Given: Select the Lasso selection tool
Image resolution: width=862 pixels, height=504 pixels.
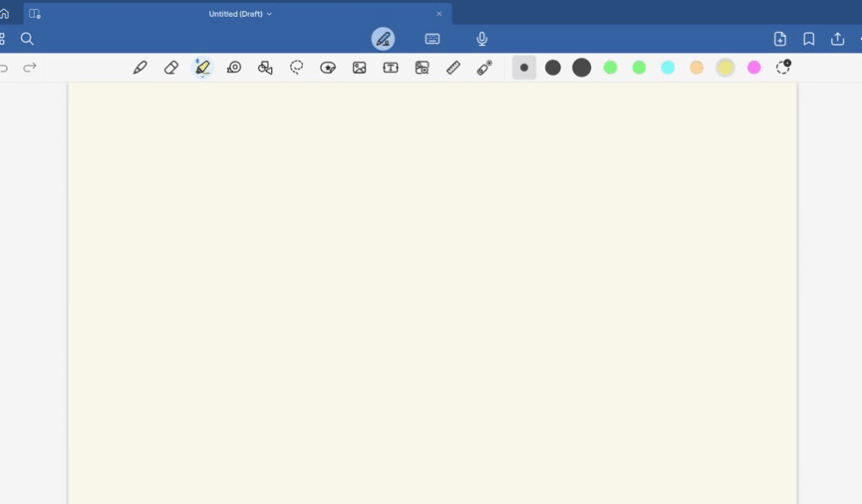Looking at the screenshot, I should (296, 68).
